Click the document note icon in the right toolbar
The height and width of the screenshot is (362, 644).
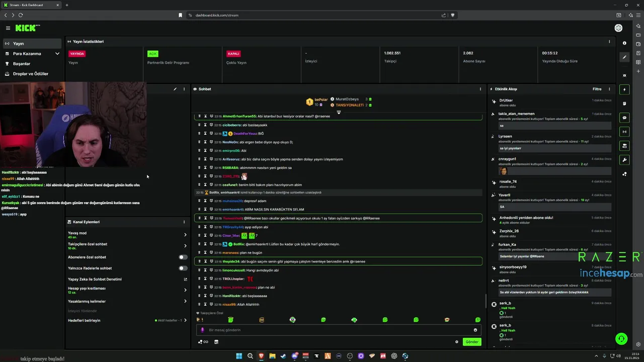[624, 104]
